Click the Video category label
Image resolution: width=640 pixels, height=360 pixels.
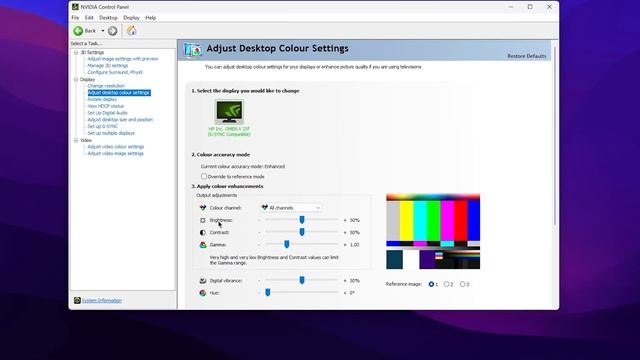(86, 140)
